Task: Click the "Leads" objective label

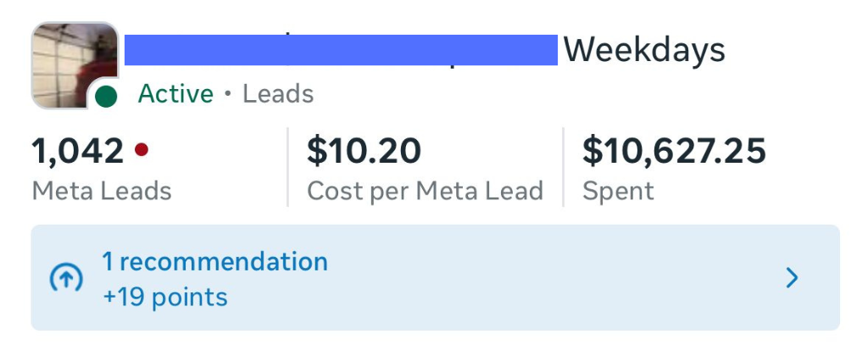Action: (x=278, y=93)
